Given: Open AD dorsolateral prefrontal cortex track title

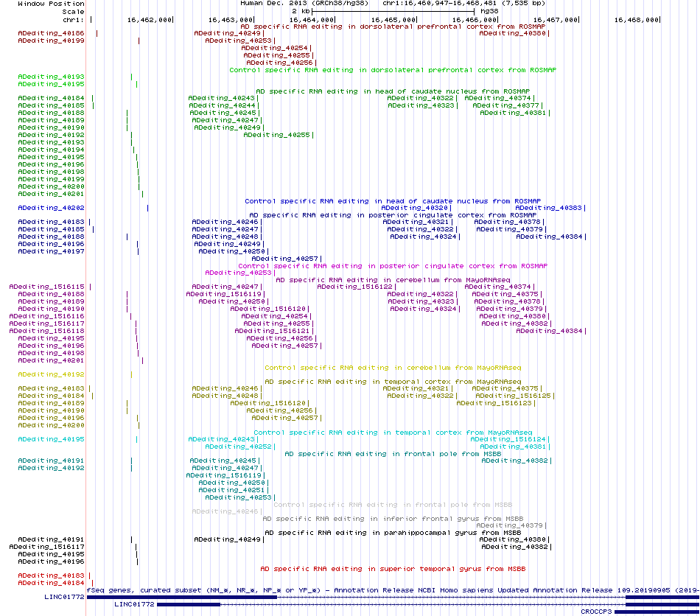Looking at the screenshot, I should click(393, 27).
